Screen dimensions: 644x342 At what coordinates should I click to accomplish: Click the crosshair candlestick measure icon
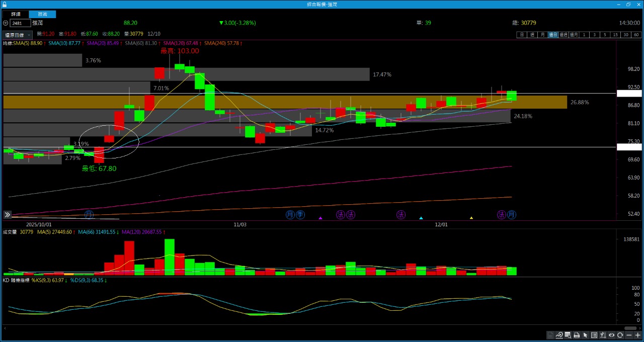[603, 335]
